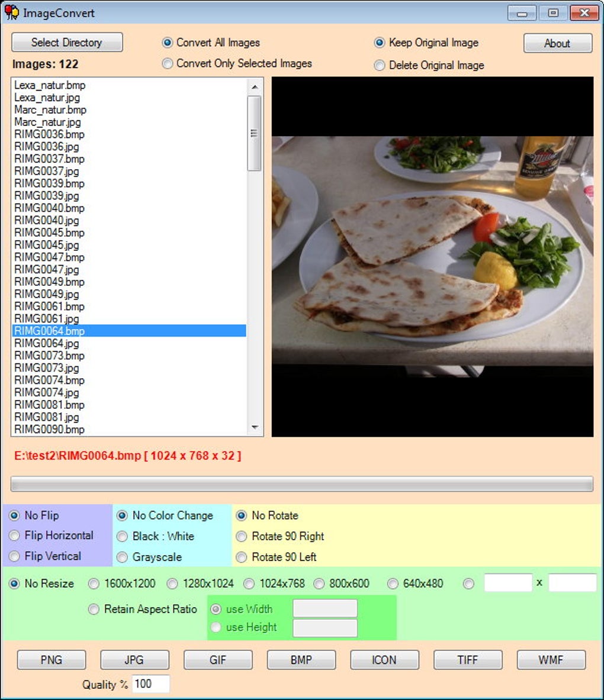Convert images to PNG format

(51, 659)
